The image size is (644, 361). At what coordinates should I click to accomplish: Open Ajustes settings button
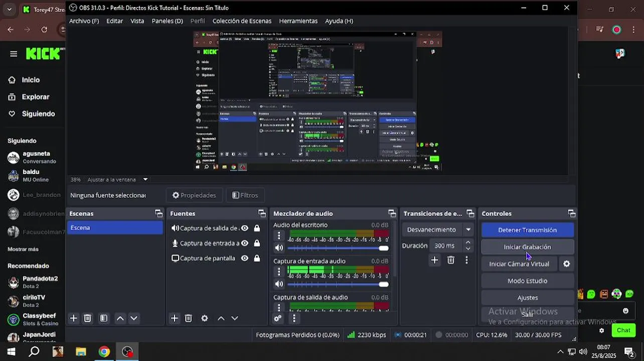pos(527,298)
